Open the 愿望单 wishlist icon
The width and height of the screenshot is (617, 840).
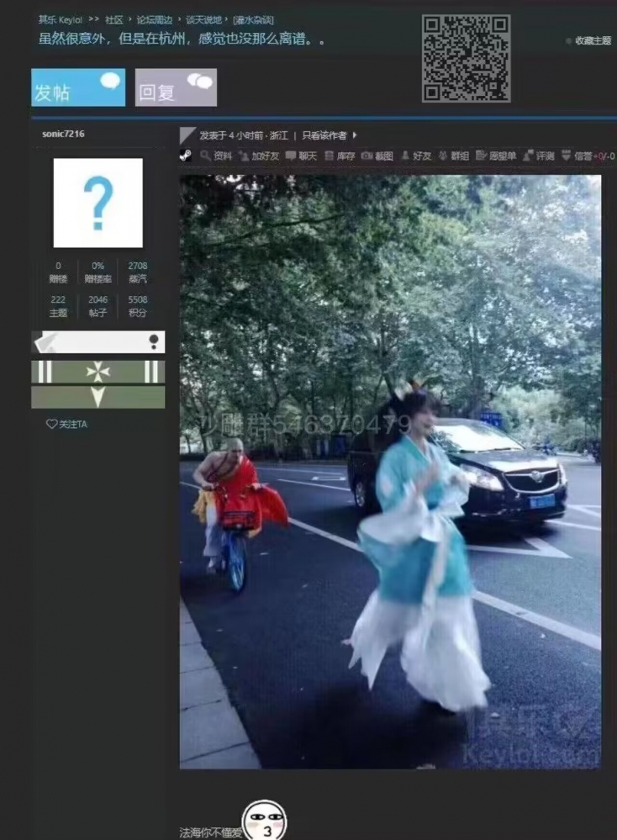[x=481, y=156]
